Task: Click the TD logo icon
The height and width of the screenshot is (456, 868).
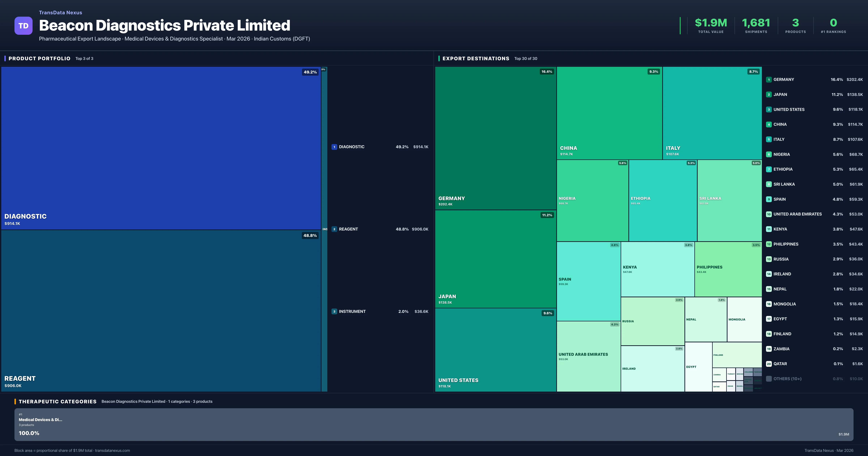Action: (x=23, y=26)
